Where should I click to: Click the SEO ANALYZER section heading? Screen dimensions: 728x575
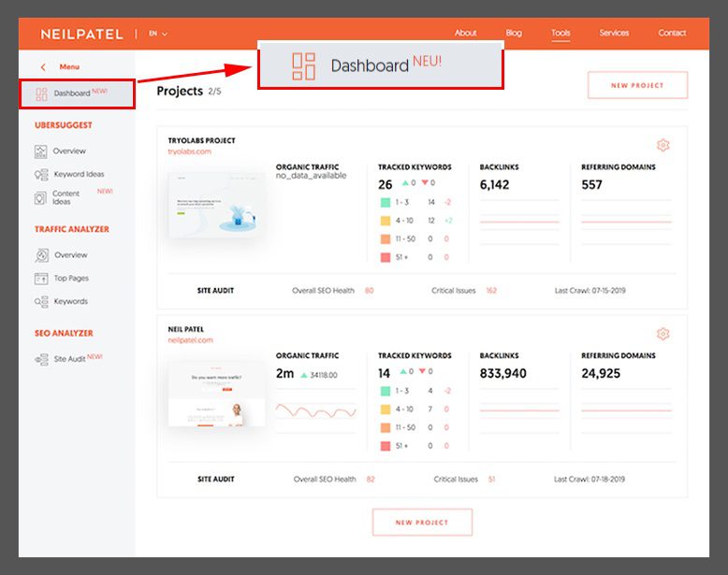64,333
